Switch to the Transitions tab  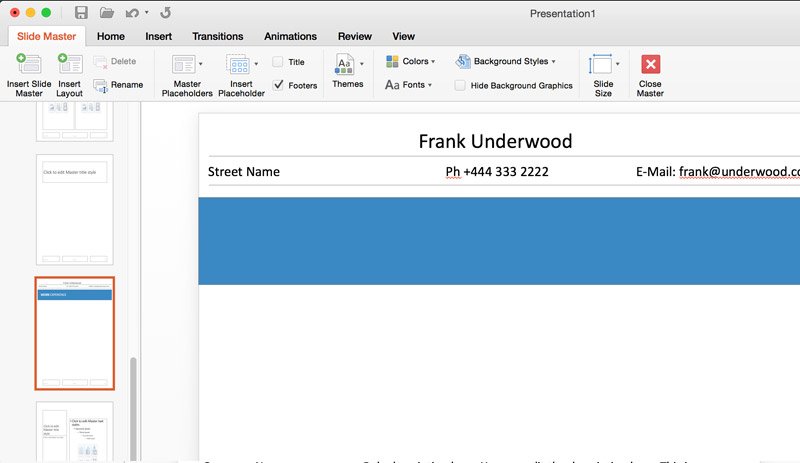pos(217,36)
